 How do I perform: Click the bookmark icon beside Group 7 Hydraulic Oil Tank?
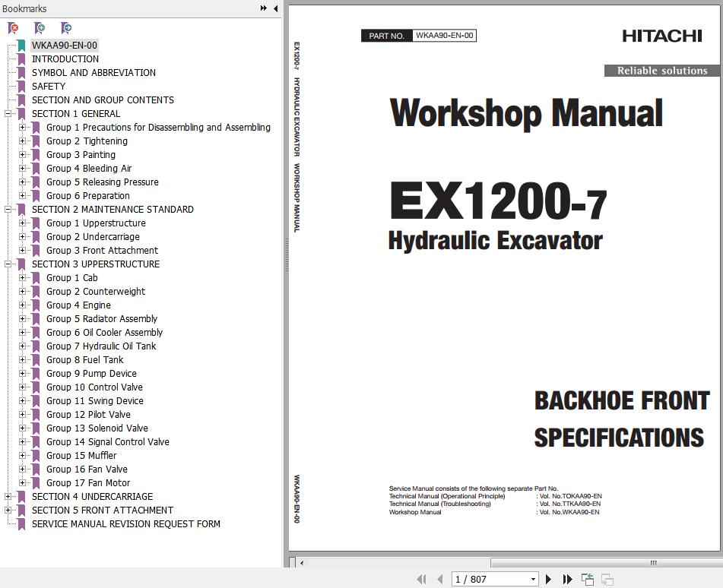click(36, 346)
